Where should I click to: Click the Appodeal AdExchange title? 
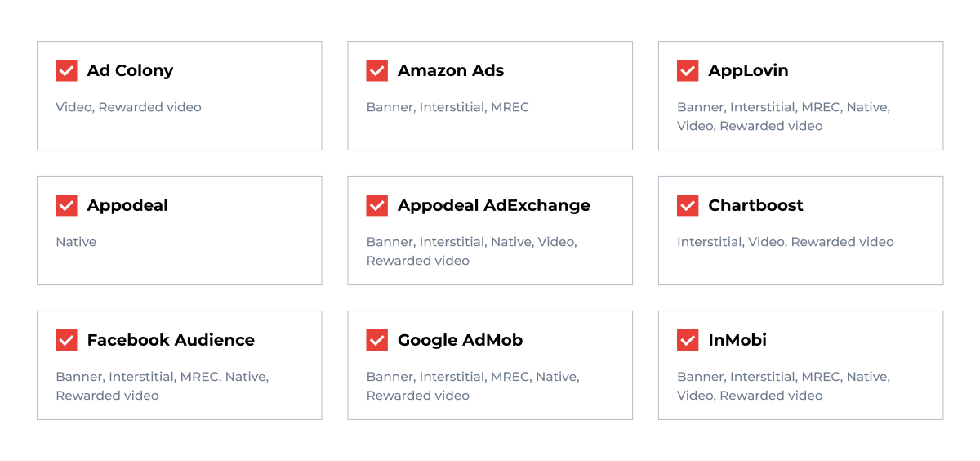point(493,205)
